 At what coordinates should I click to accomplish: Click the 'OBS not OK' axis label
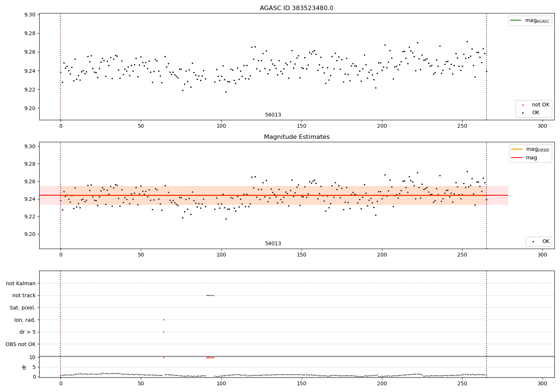(21, 345)
